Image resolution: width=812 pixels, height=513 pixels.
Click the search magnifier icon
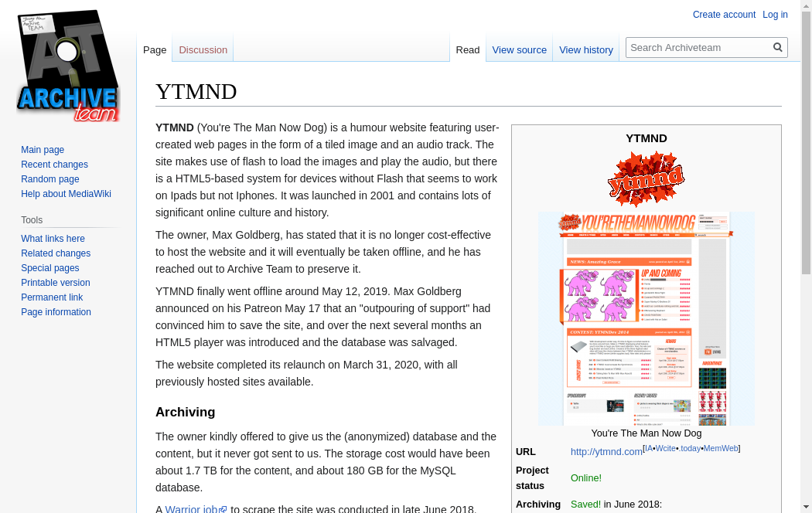click(778, 48)
